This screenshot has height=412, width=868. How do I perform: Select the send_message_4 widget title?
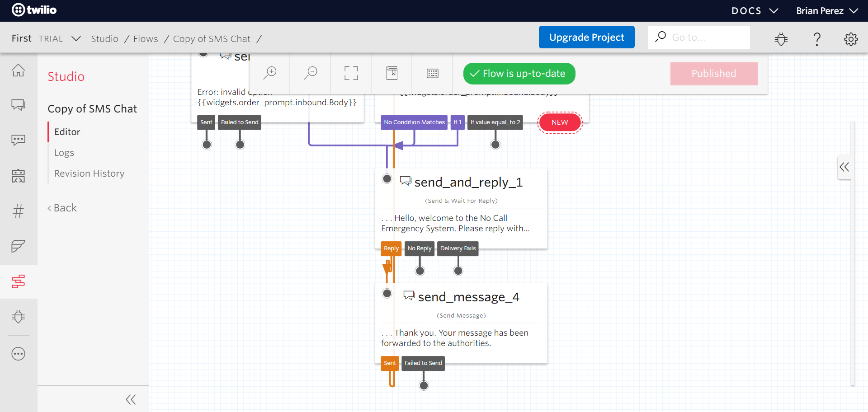[468, 297]
